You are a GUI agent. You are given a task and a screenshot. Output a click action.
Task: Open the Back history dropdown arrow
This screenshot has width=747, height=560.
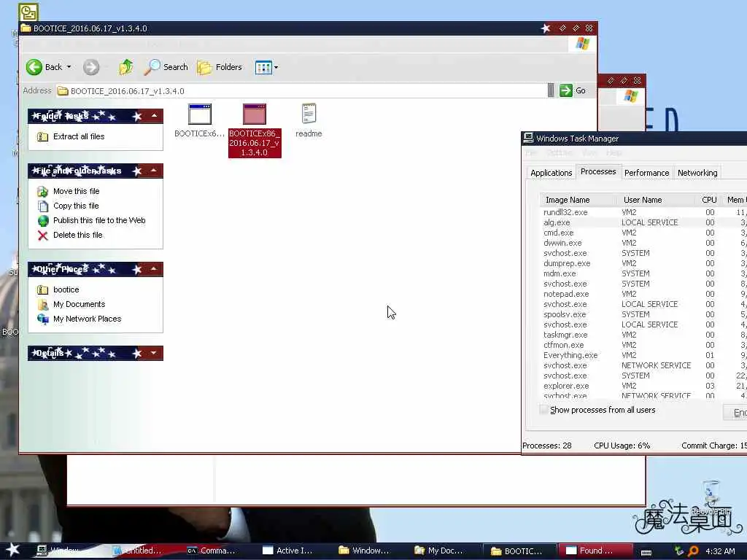click(x=69, y=67)
